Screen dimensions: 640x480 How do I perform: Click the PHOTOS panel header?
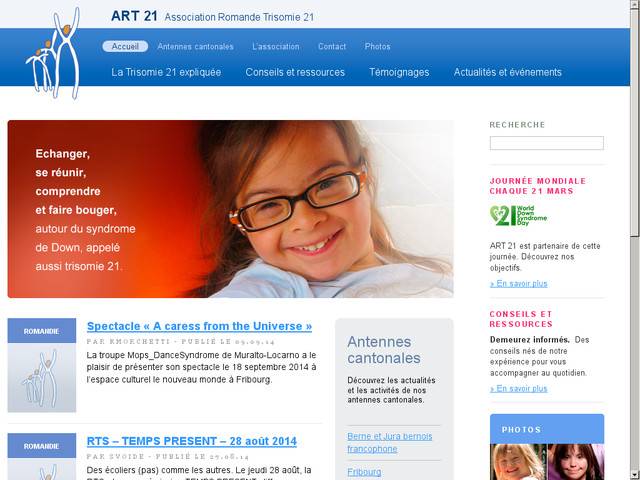click(x=547, y=429)
